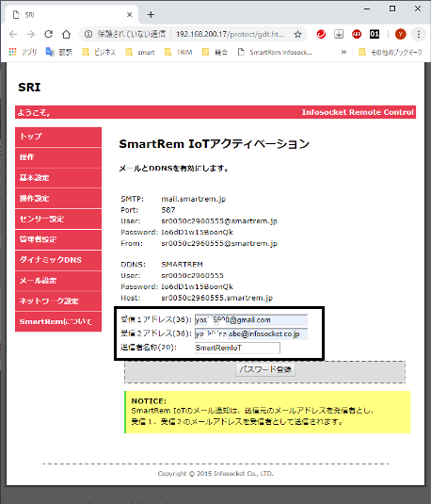Image resolution: width=431 pixels, height=504 pixels.
Task: Click the download extension icon
Action: tap(339, 34)
